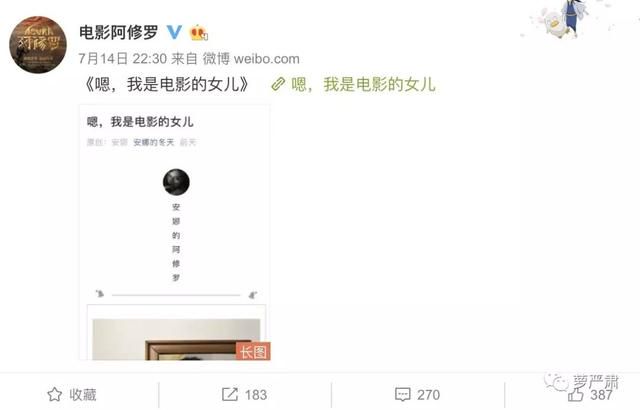Image resolution: width=640 pixels, height=410 pixels.
Task: Click the 电影阿修罗 account name
Action: click(x=118, y=32)
